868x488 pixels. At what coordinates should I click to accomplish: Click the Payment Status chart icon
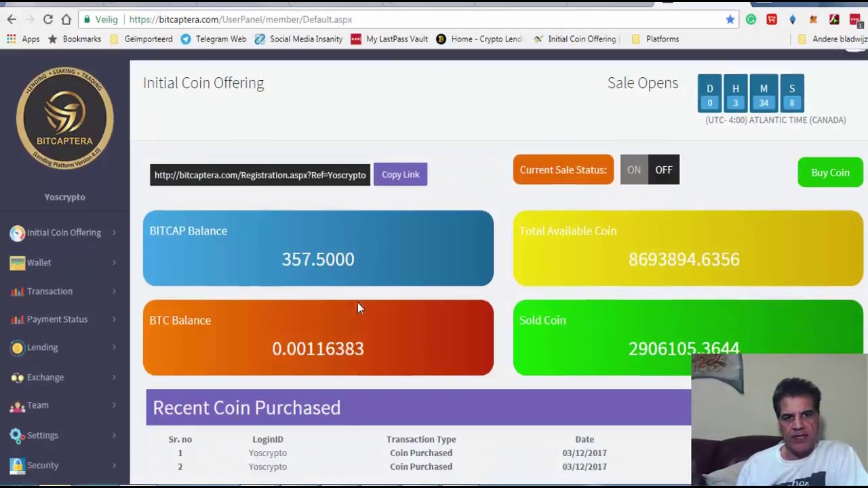pyautogui.click(x=17, y=319)
